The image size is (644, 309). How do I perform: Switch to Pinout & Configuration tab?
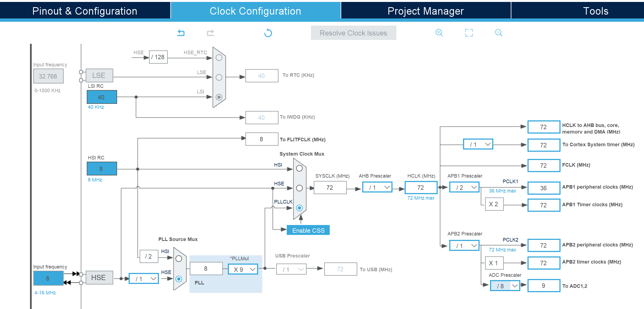(85, 11)
